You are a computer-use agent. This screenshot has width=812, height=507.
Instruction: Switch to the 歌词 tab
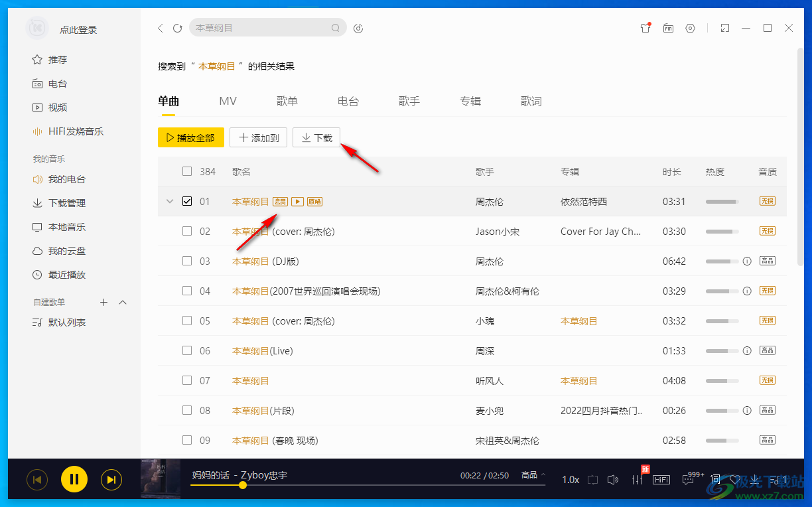point(531,102)
